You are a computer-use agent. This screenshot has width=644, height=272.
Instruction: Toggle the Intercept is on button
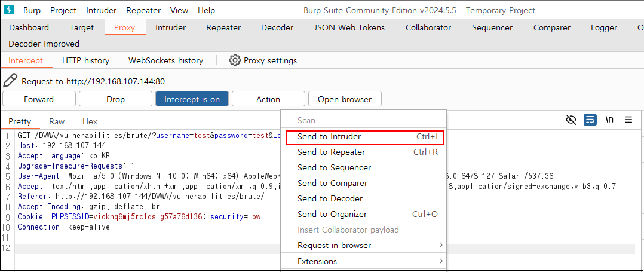pos(192,99)
